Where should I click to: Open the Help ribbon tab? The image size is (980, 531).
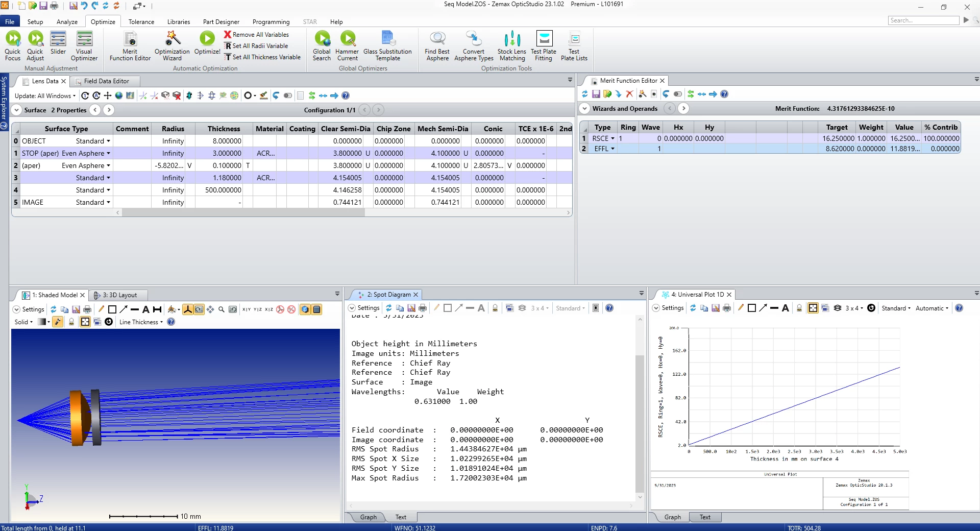tap(336, 22)
